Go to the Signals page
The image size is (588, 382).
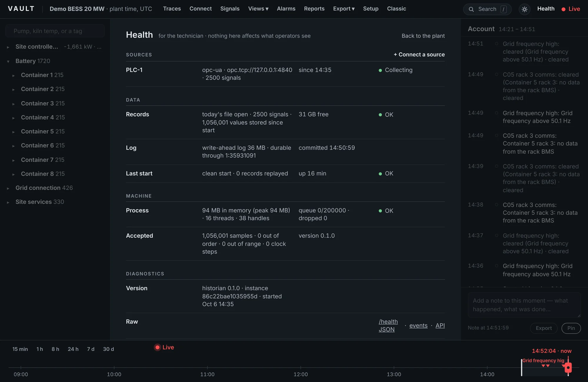tap(230, 9)
